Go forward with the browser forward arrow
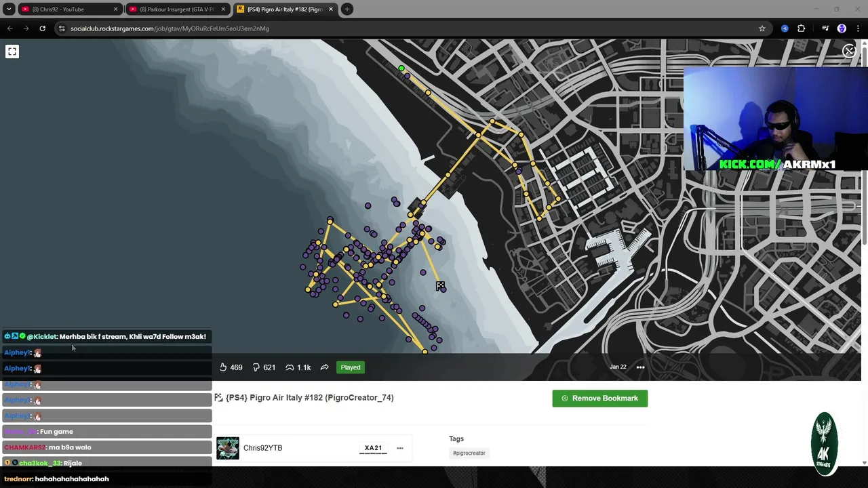This screenshot has height=488, width=868. coord(26,28)
